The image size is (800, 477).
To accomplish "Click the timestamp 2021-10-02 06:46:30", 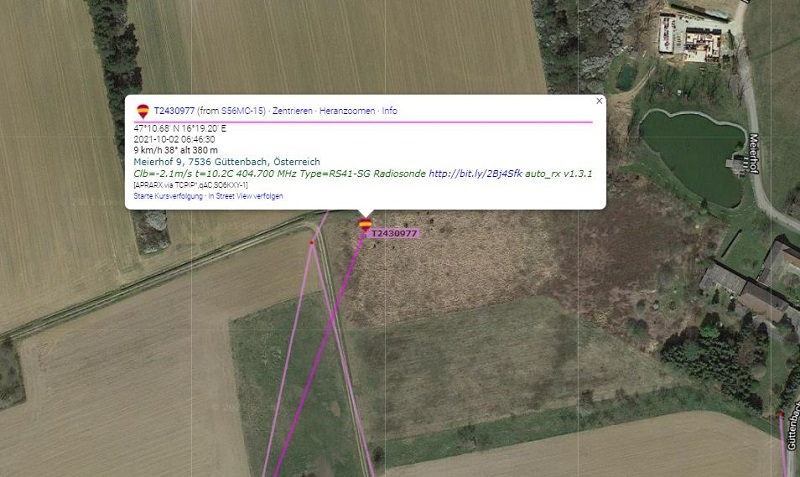I will point(174,139).
